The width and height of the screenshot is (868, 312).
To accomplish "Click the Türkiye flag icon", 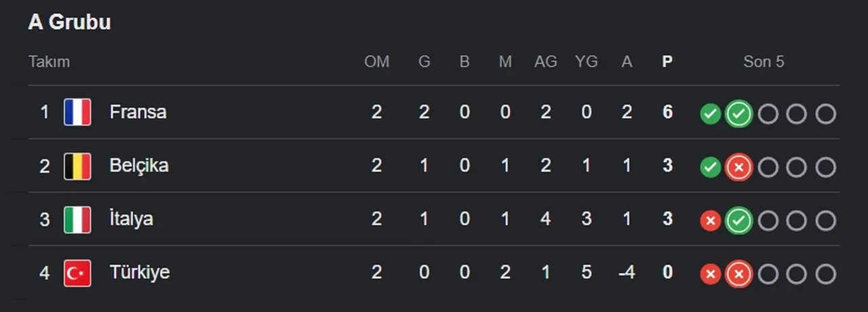I will tap(77, 273).
